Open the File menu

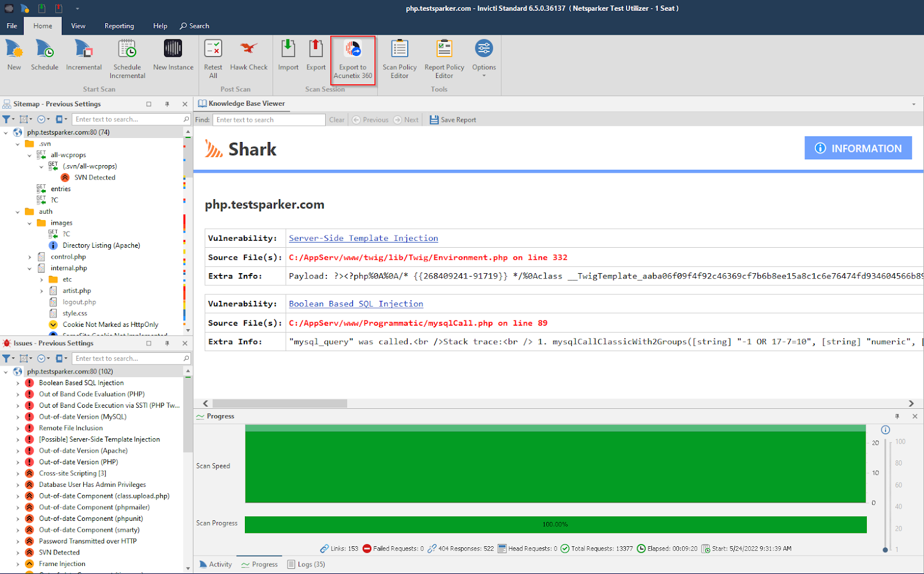12,26
